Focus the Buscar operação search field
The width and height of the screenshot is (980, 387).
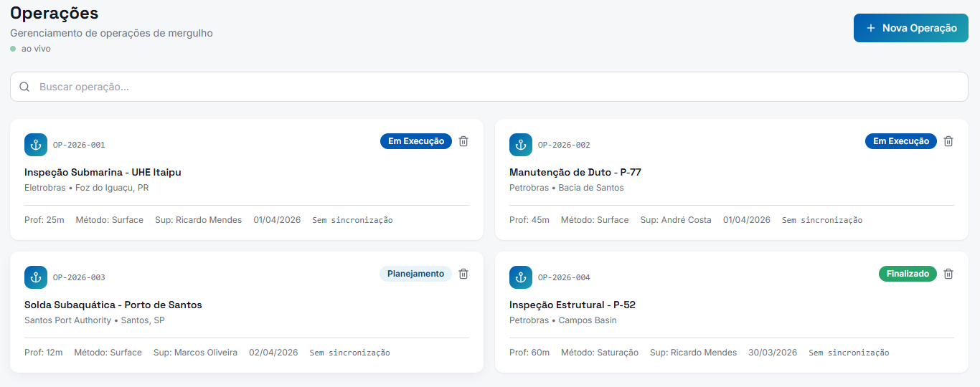[x=489, y=87]
